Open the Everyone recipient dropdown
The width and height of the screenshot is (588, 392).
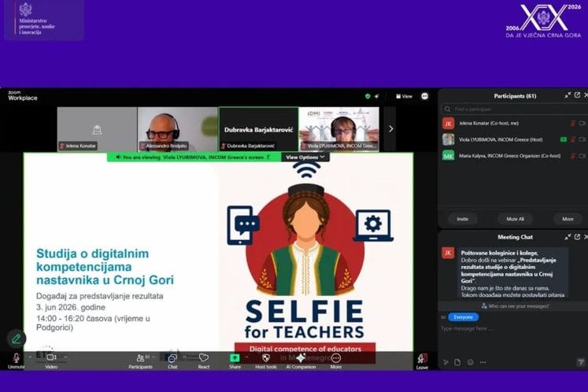click(x=463, y=317)
